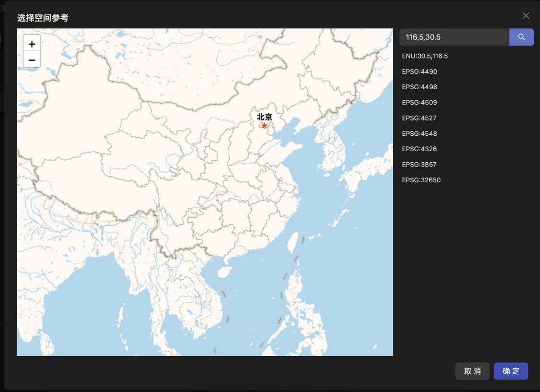
Task: Select ENU:30.5,116.5 from results
Action: pyautogui.click(x=425, y=56)
